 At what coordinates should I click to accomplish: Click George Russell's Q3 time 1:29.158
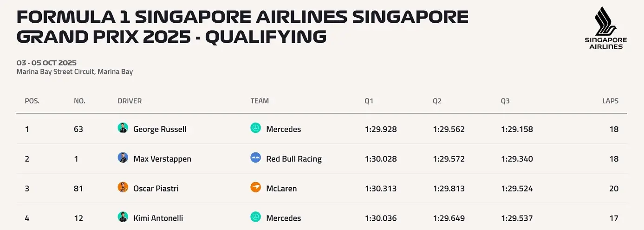517,129
